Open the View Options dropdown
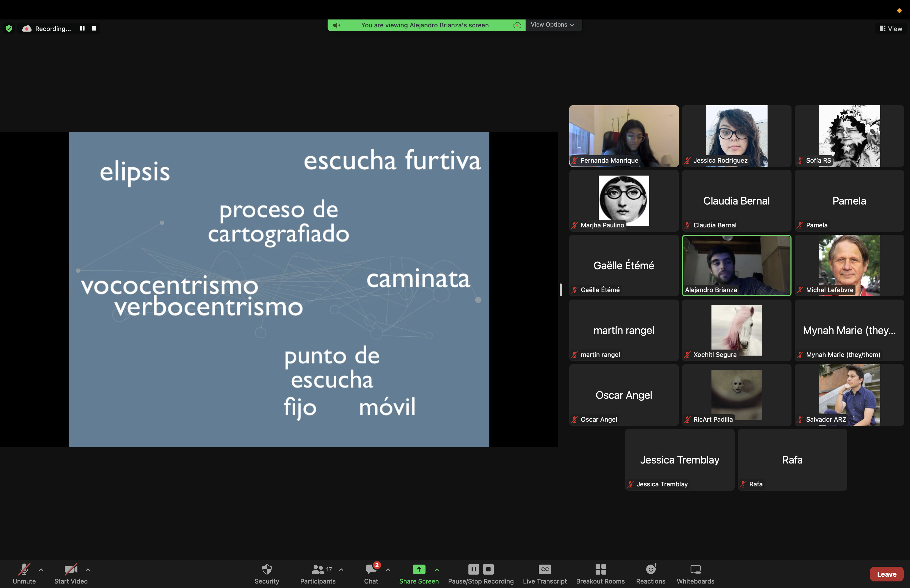Image resolution: width=910 pixels, height=588 pixels. click(x=553, y=25)
